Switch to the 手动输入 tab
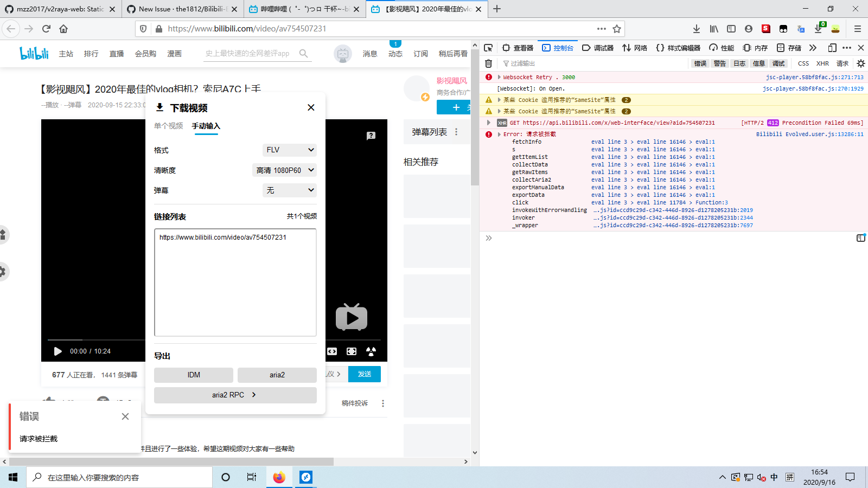The width and height of the screenshot is (868, 488). tap(206, 126)
